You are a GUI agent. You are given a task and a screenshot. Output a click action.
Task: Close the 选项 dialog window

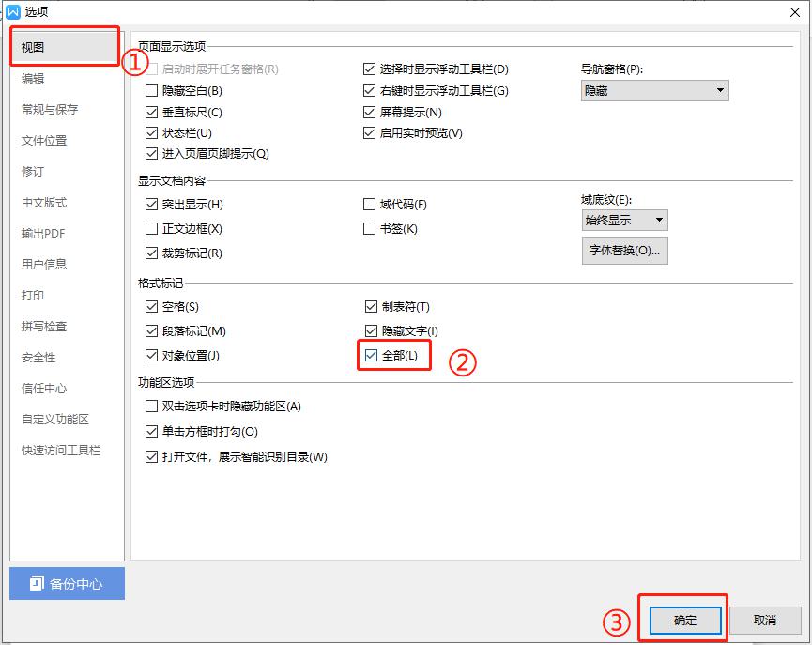795,12
